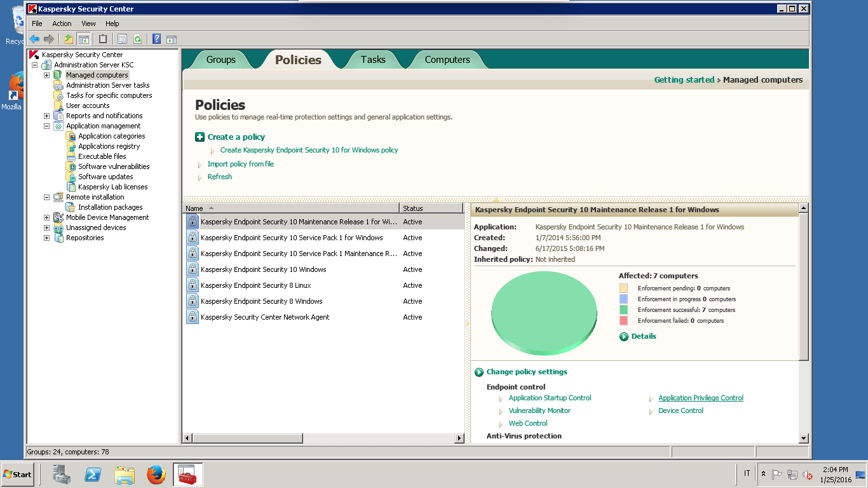Click the Create a policy plus icon

click(200, 137)
